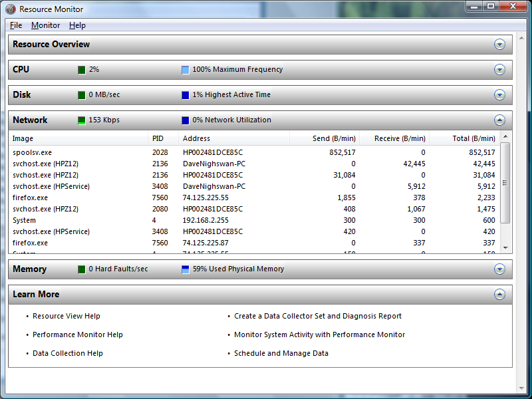Click the green Network Kbps indicator square
Screen dimensions: 532x399
[81, 120]
